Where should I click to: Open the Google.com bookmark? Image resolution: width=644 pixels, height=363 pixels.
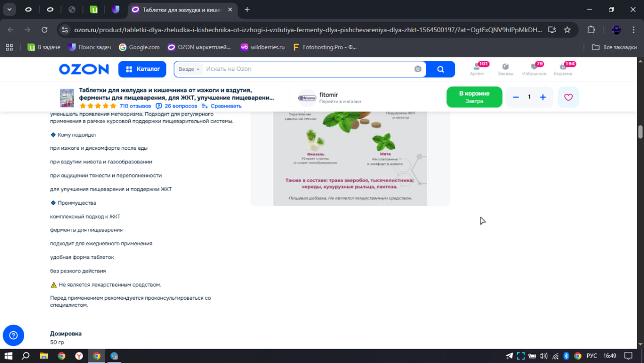(x=139, y=47)
